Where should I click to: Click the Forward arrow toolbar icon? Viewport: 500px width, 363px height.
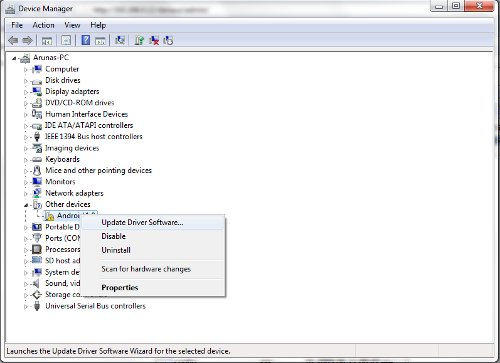tap(27, 41)
